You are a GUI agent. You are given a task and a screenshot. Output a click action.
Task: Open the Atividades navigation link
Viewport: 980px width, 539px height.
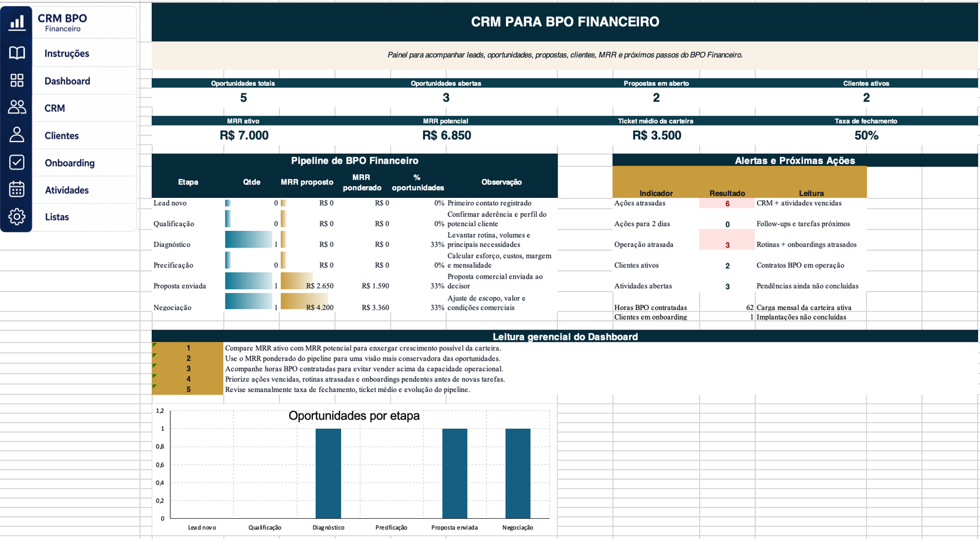coord(67,190)
